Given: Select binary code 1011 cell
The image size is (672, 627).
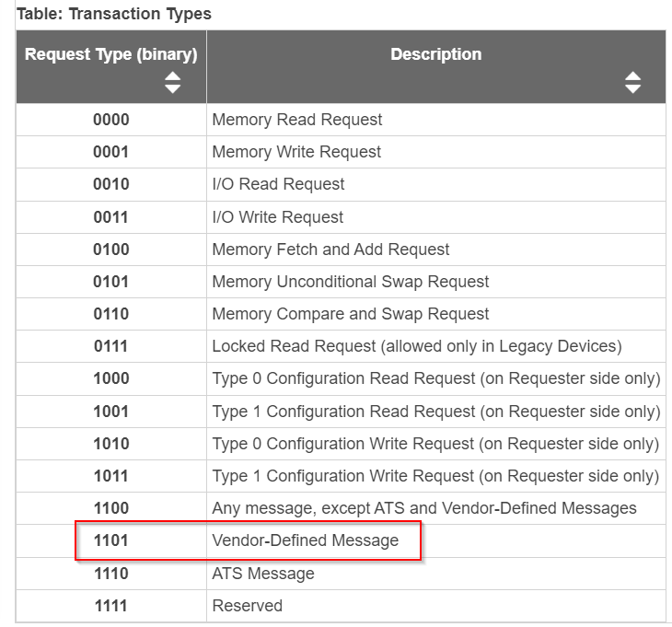Looking at the screenshot, I should pyautogui.click(x=111, y=476).
